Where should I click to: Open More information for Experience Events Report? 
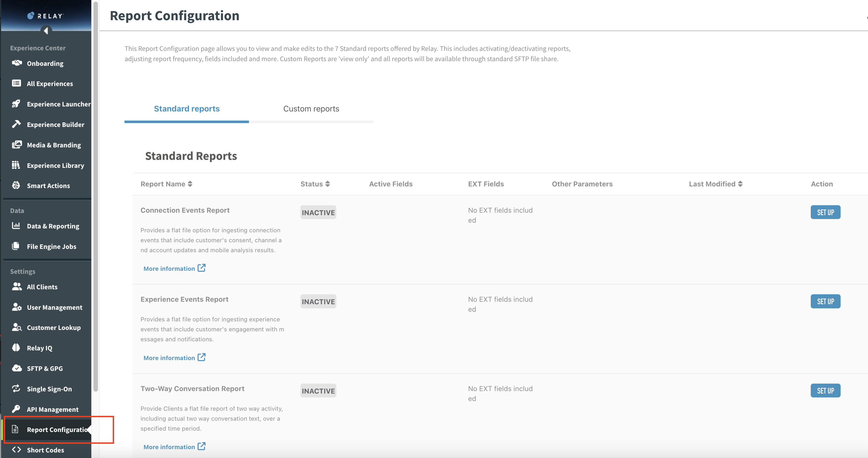pyautogui.click(x=174, y=358)
